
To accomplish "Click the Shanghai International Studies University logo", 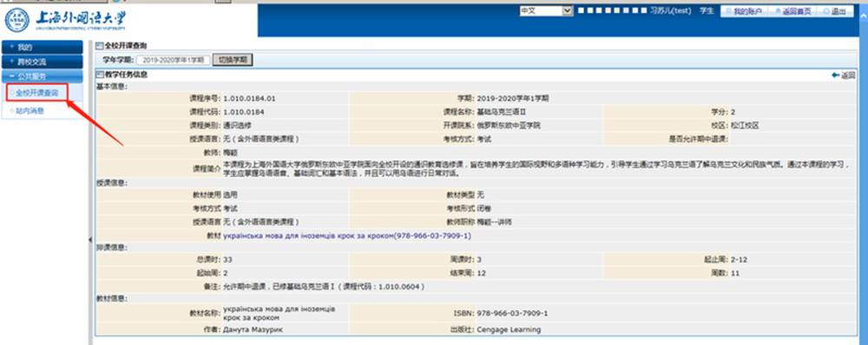I will pyautogui.click(x=65, y=20).
